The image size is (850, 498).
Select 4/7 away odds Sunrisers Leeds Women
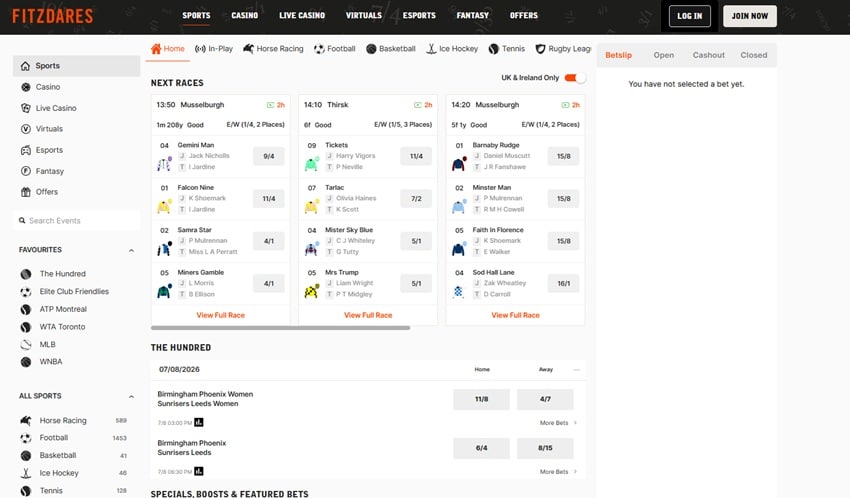(x=545, y=399)
